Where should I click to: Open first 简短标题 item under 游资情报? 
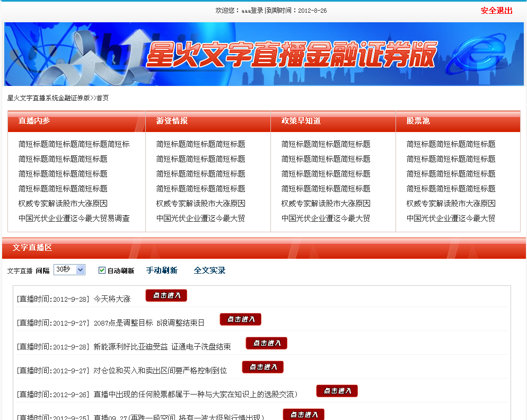pyautogui.click(x=200, y=144)
